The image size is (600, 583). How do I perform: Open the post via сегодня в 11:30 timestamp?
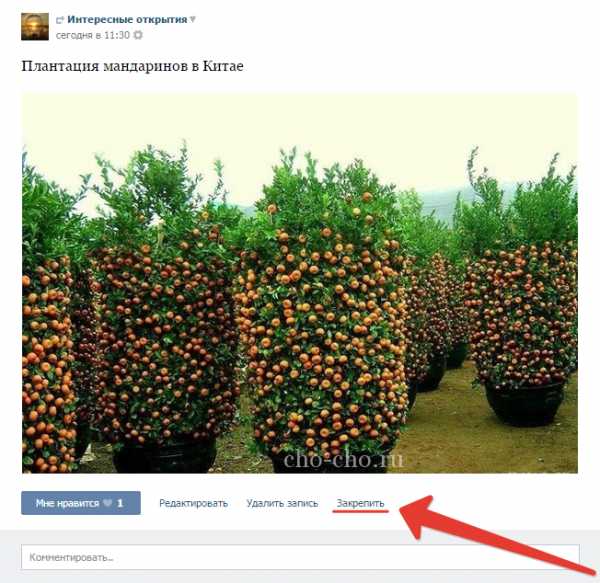click(93, 35)
